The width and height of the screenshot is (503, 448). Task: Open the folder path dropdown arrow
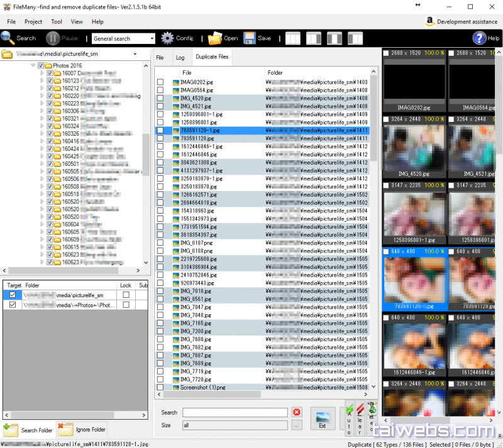pyautogui.click(x=135, y=55)
